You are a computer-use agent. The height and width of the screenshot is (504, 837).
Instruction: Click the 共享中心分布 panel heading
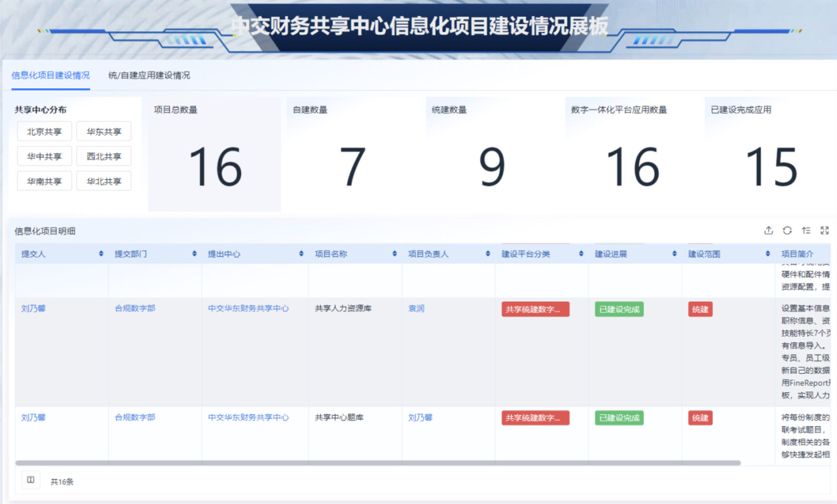click(40, 110)
